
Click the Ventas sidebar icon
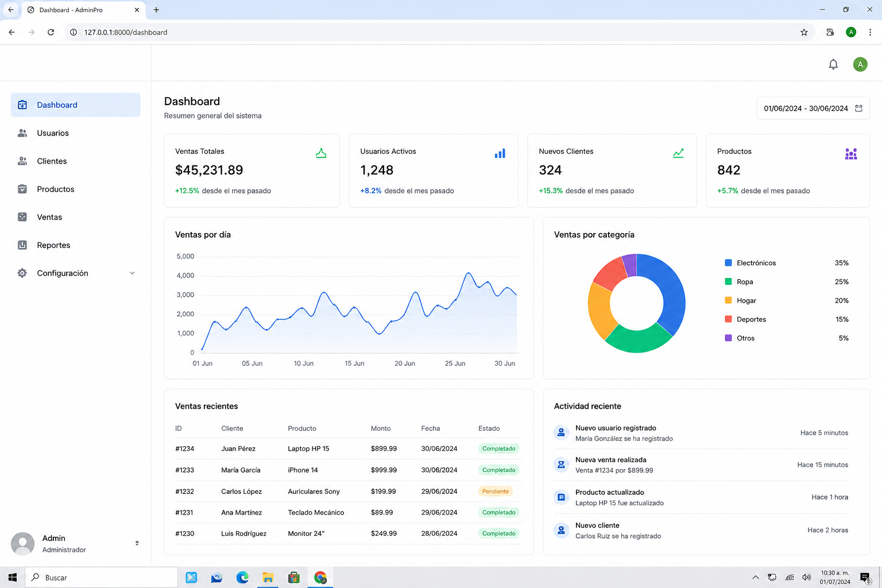coord(22,217)
